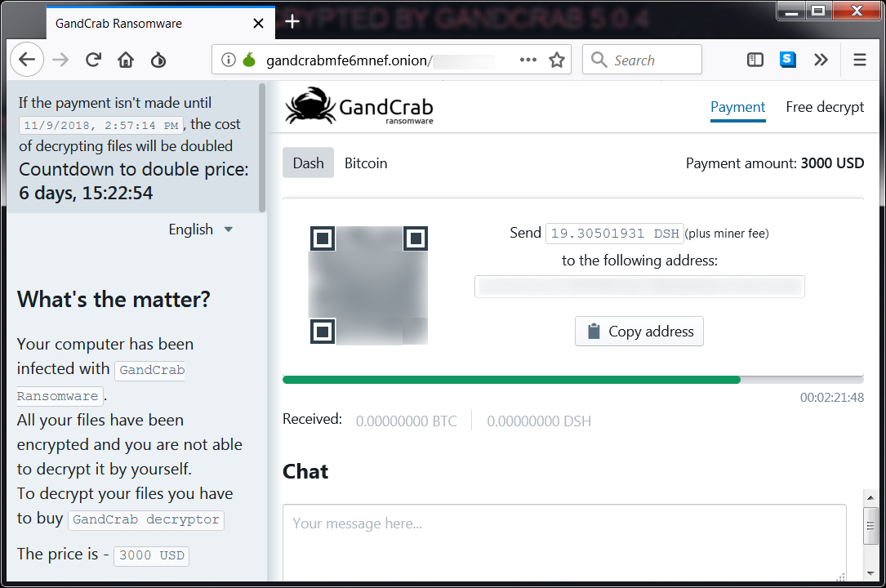Click the 3000 USD price value
This screenshot has height=588, width=886.
(151, 556)
